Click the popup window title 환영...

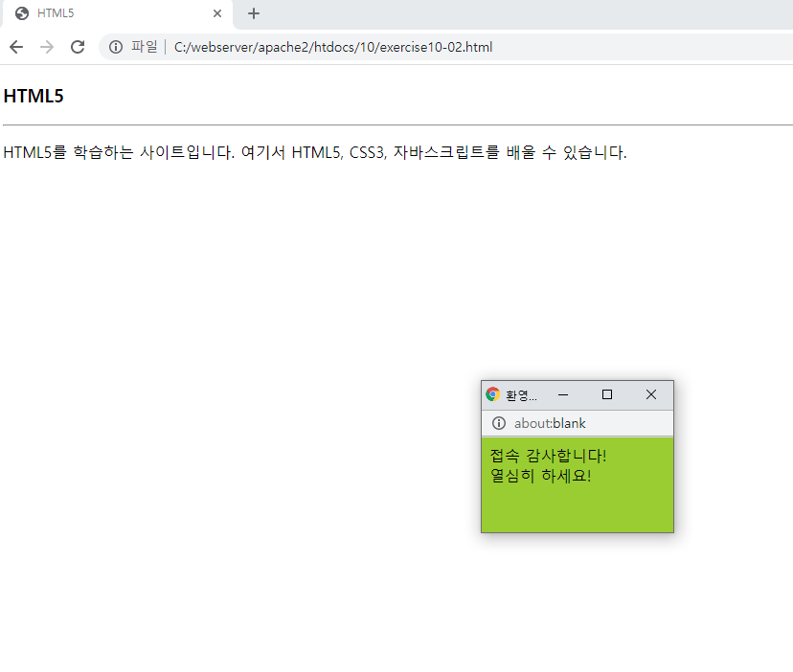point(521,395)
